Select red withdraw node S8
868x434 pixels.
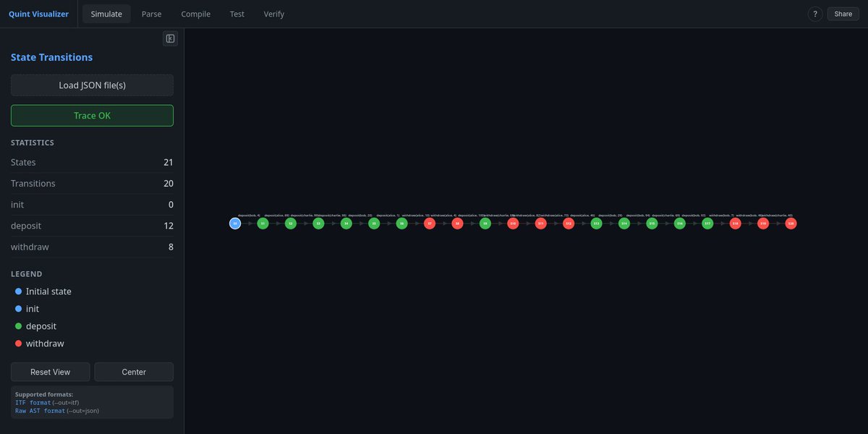click(457, 224)
